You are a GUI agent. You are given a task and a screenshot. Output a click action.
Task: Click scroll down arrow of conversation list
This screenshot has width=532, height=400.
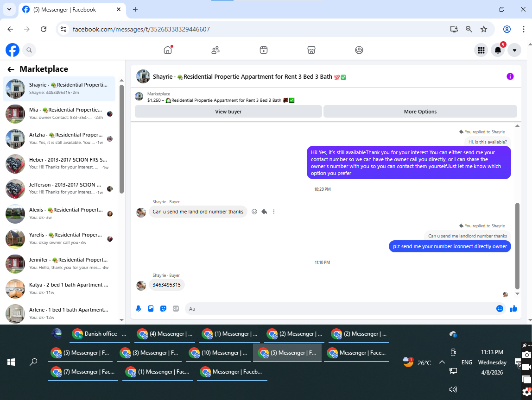121,319
